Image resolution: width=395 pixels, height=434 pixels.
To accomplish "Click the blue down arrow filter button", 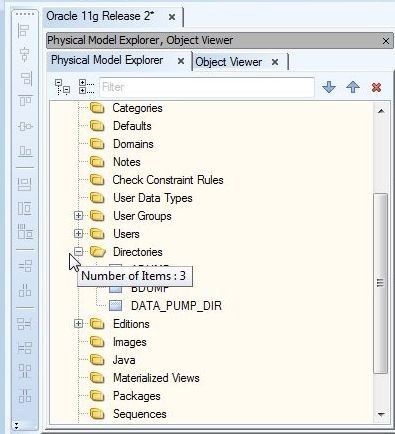I will click(329, 87).
